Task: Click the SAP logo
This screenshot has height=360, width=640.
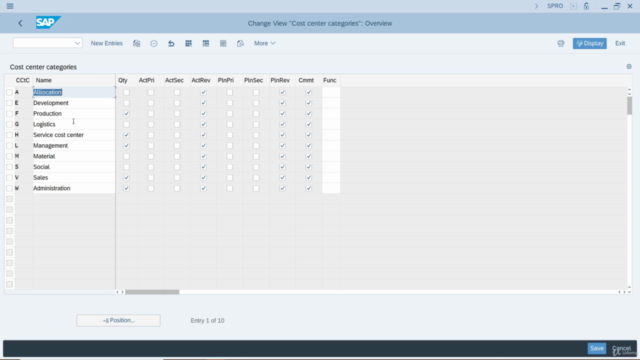Action: pos(48,22)
